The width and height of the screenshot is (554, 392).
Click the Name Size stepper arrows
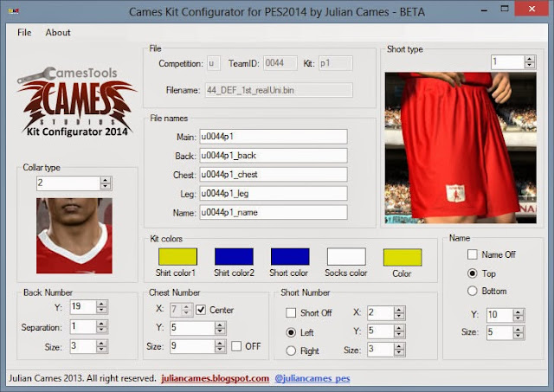point(519,332)
